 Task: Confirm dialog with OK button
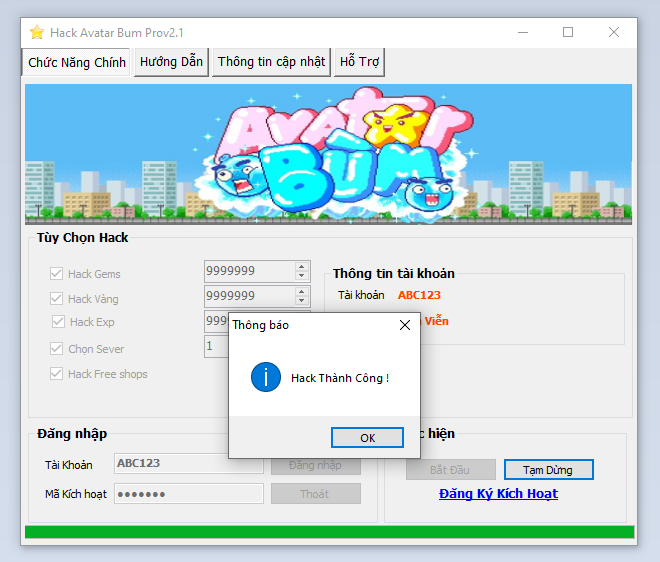pyautogui.click(x=367, y=438)
